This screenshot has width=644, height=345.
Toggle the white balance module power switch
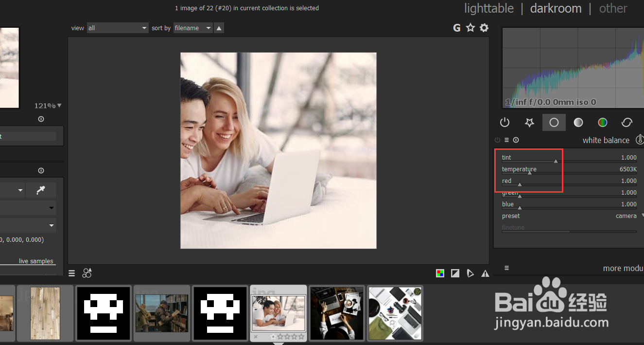click(x=498, y=140)
